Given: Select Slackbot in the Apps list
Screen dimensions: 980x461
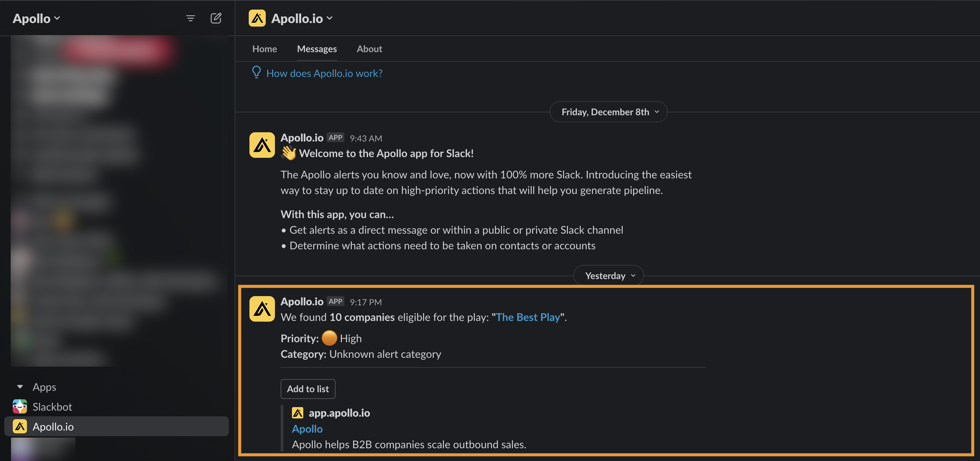Looking at the screenshot, I should tap(117, 406).
